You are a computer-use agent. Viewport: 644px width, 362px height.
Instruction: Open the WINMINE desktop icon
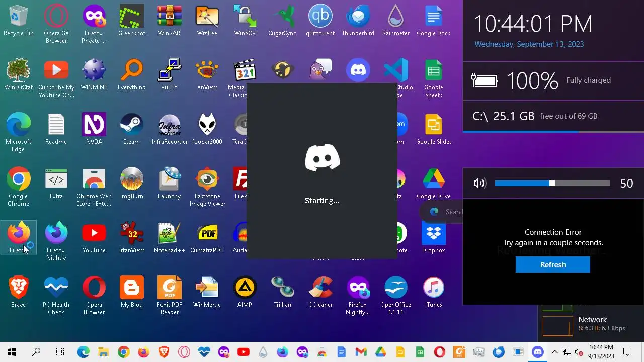tap(94, 75)
